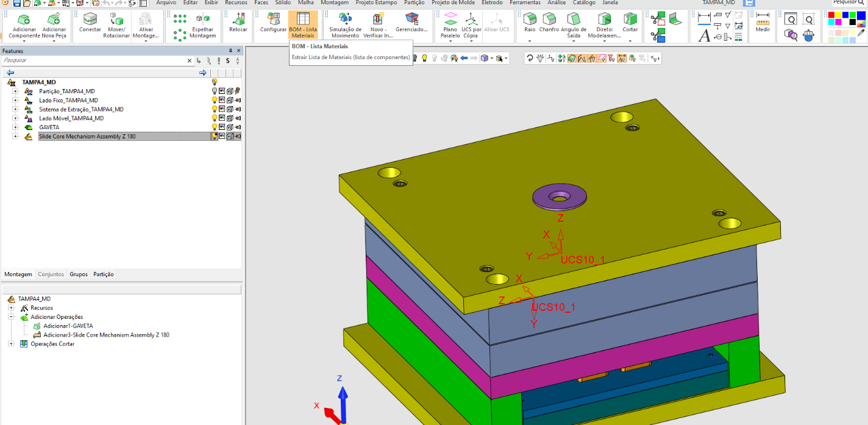
Task: Open the Raio dropdown arrow
Action: [530, 41]
